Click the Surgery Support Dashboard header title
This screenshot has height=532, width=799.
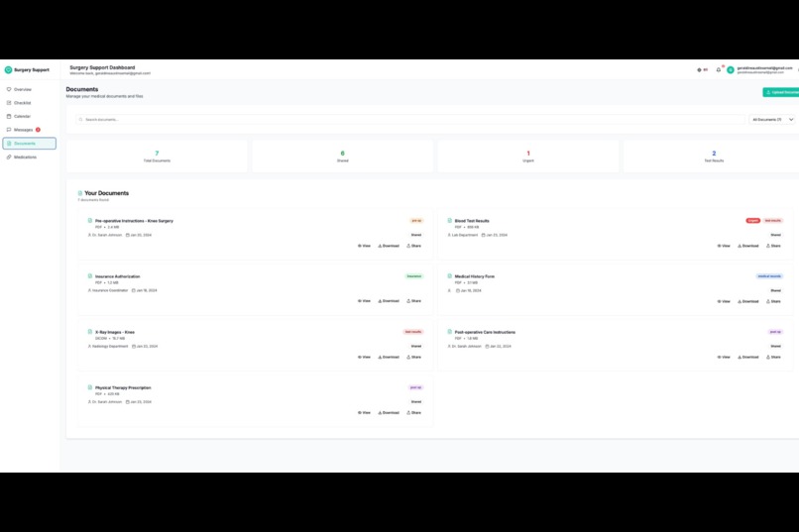tap(102, 67)
